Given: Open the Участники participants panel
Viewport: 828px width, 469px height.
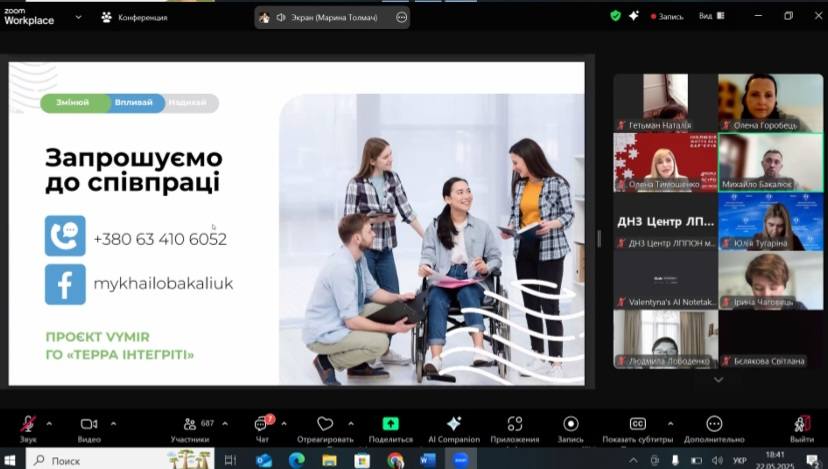Looking at the screenshot, I should point(189,424).
